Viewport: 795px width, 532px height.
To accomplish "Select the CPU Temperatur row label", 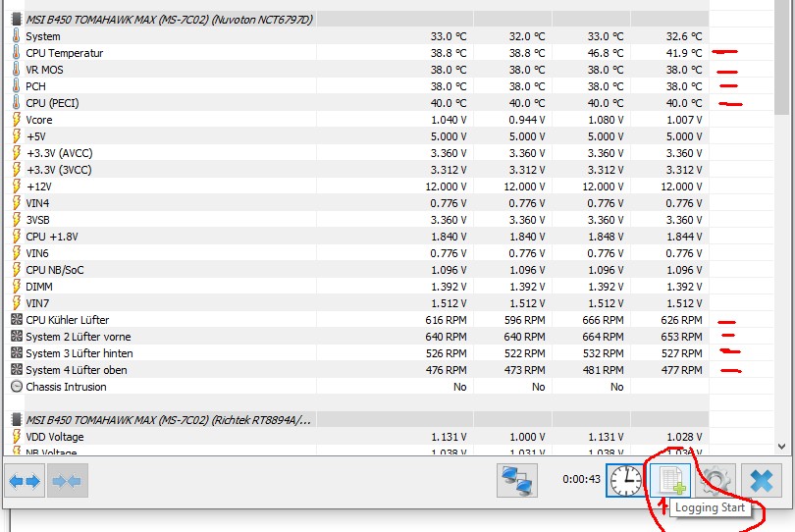I will coord(65,53).
